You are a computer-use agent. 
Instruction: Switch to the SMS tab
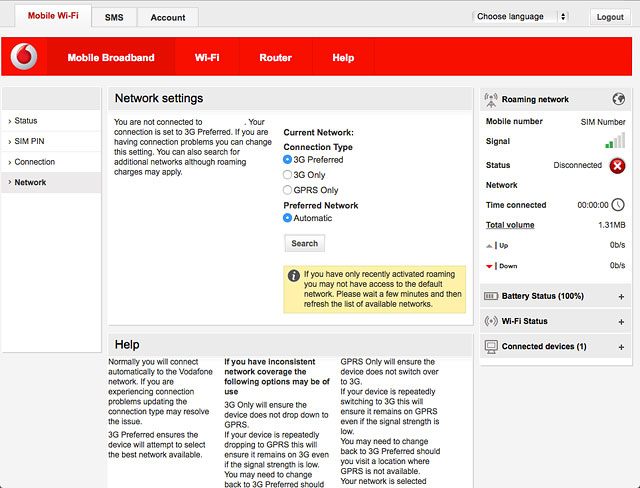click(x=114, y=18)
